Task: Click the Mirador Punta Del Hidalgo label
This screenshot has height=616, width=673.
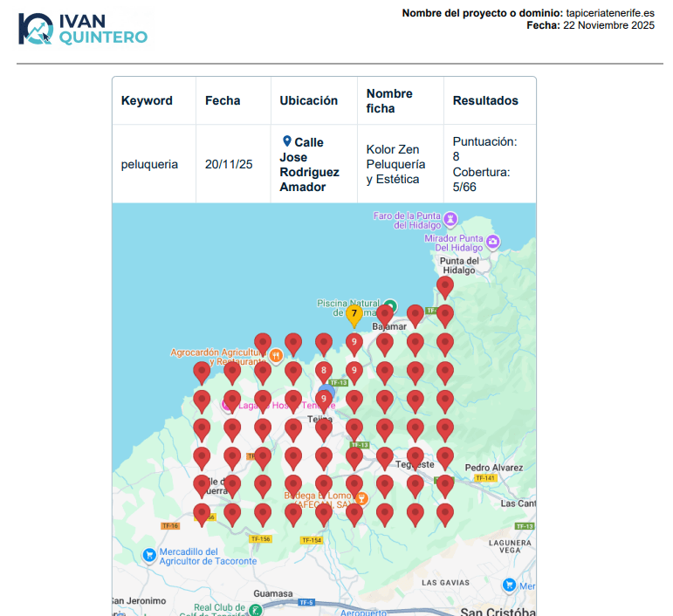Action: [454, 243]
